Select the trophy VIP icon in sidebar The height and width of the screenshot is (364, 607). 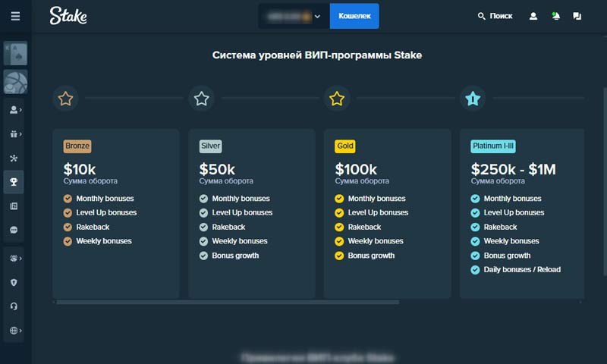[14, 182]
